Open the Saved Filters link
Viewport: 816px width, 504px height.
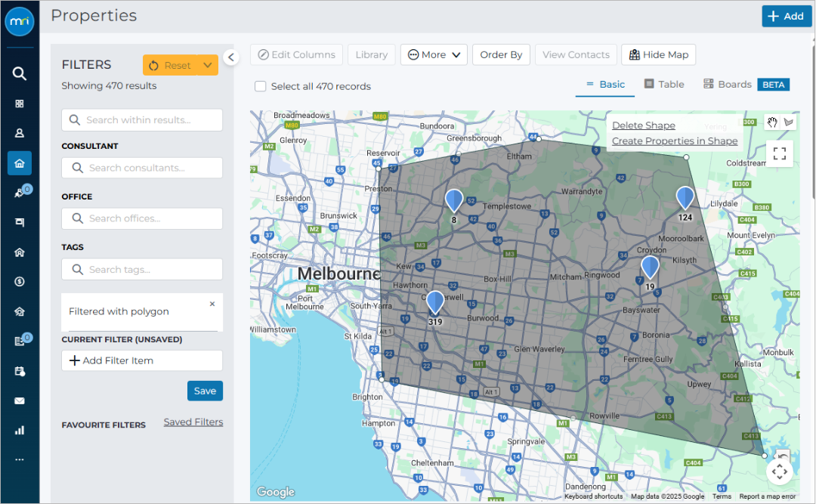click(x=193, y=422)
